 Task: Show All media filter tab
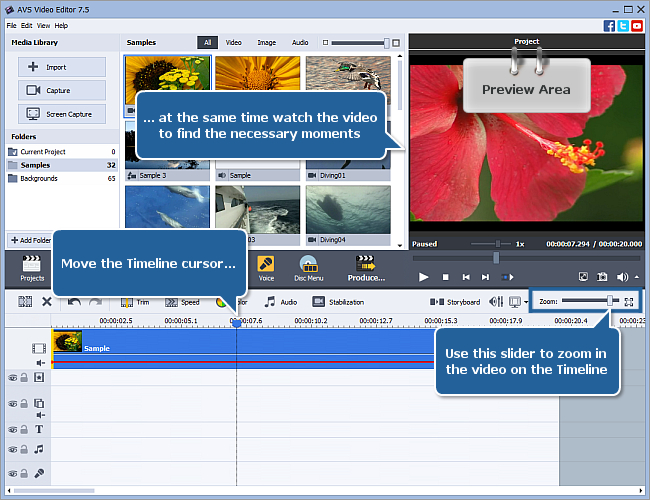click(207, 42)
